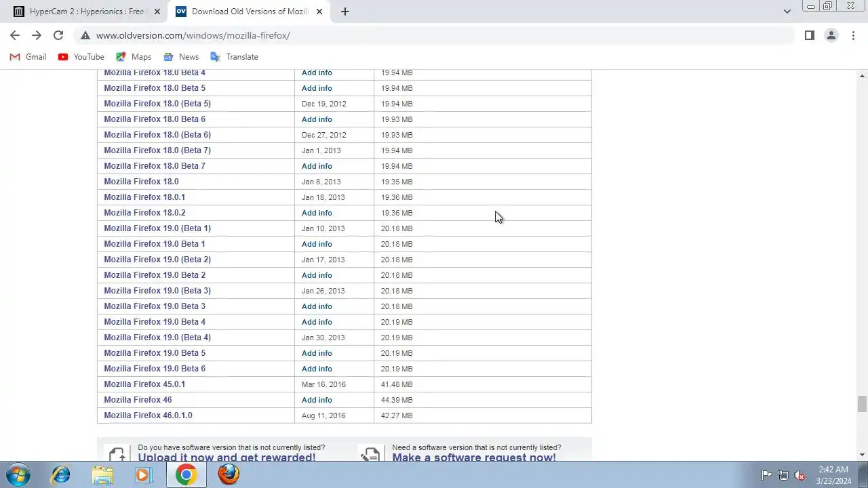
Task: Click Add info for Firefox 19.0 Beta 5
Action: pos(317,353)
